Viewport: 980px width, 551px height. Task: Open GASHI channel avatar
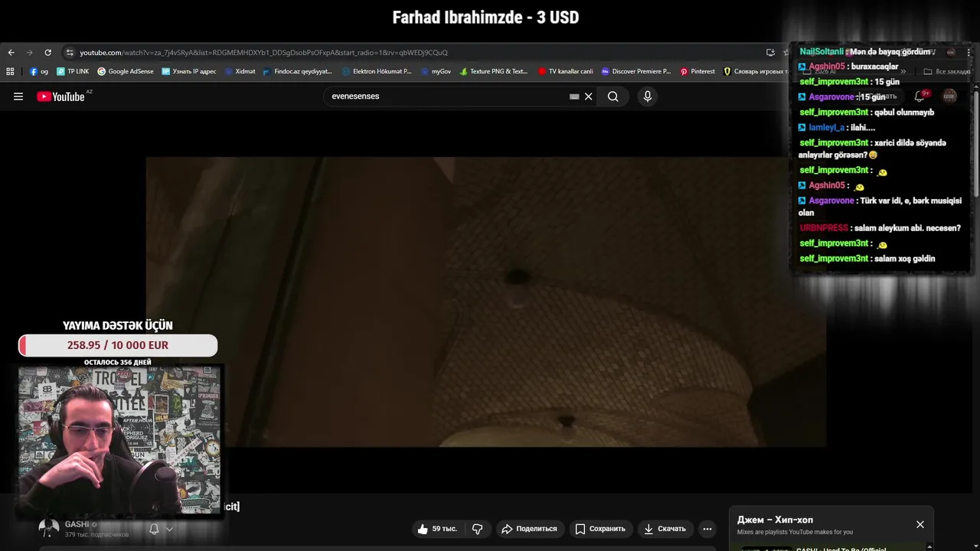[49, 528]
